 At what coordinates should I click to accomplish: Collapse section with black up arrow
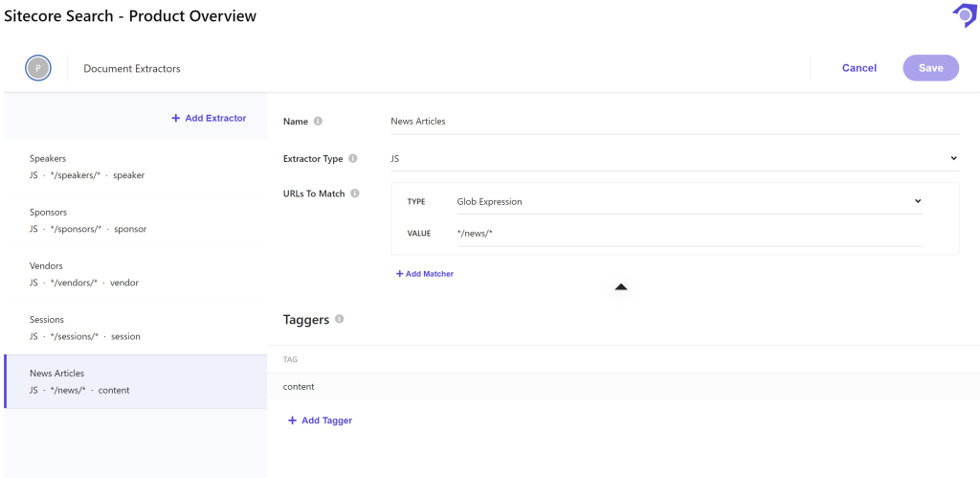pos(620,287)
